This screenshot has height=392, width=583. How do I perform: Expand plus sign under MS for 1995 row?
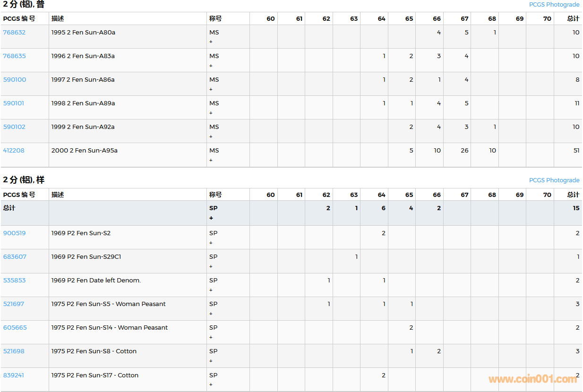coord(211,42)
